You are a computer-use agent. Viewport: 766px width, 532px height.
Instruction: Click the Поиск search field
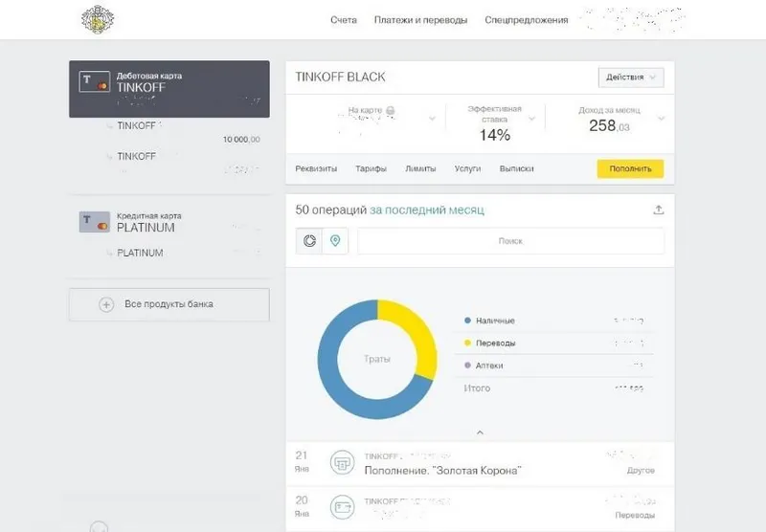pos(510,241)
